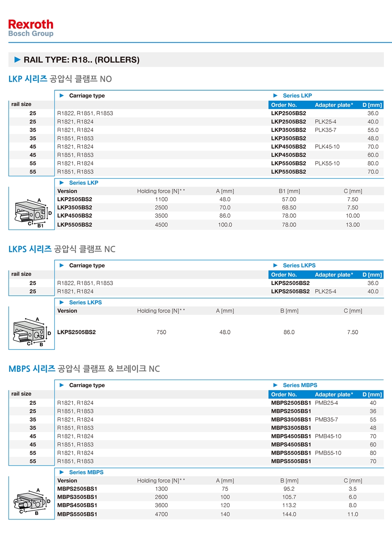Select the RAIL TYPE: R18.. (ROLLERS) heading
This screenshot has width=392, height=555.
click(82, 60)
